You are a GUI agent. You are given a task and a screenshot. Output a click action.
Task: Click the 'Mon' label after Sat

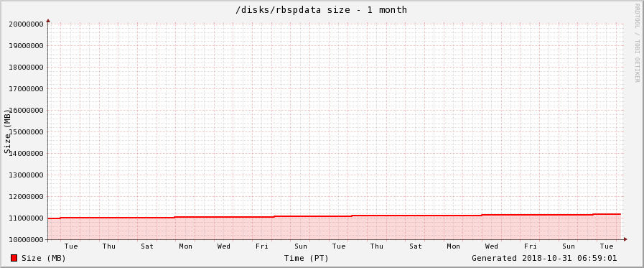(186, 246)
